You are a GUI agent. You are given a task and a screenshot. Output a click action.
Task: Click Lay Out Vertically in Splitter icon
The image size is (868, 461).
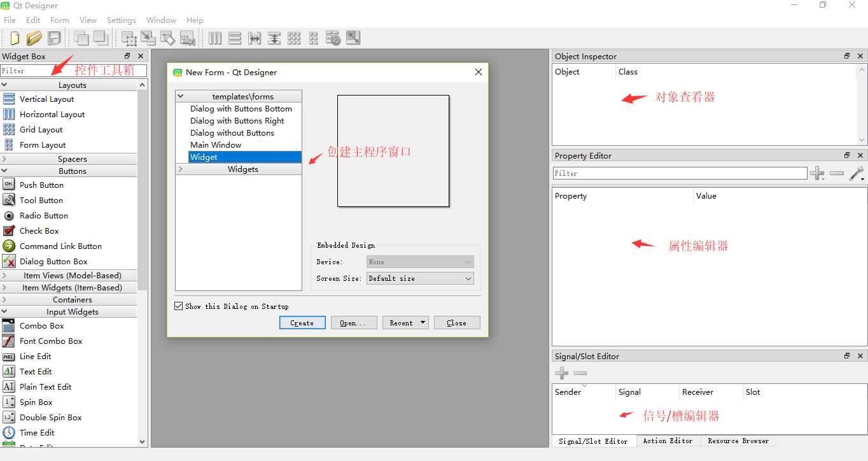click(274, 38)
